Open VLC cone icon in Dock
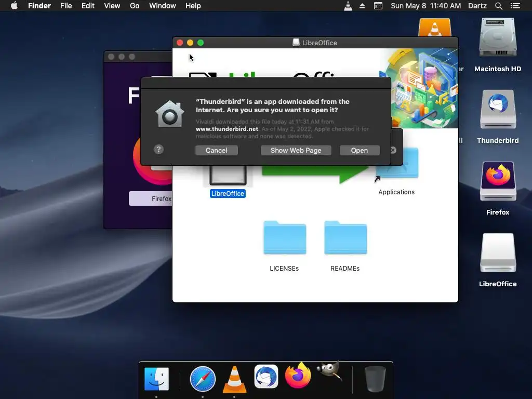This screenshot has height=399, width=532. (x=234, y=379)
